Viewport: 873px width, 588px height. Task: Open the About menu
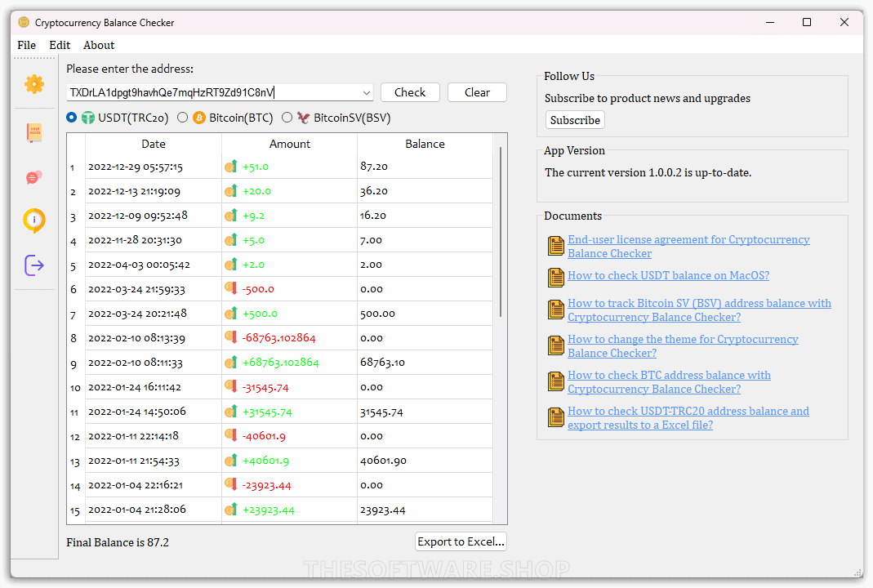coord(99,45)
